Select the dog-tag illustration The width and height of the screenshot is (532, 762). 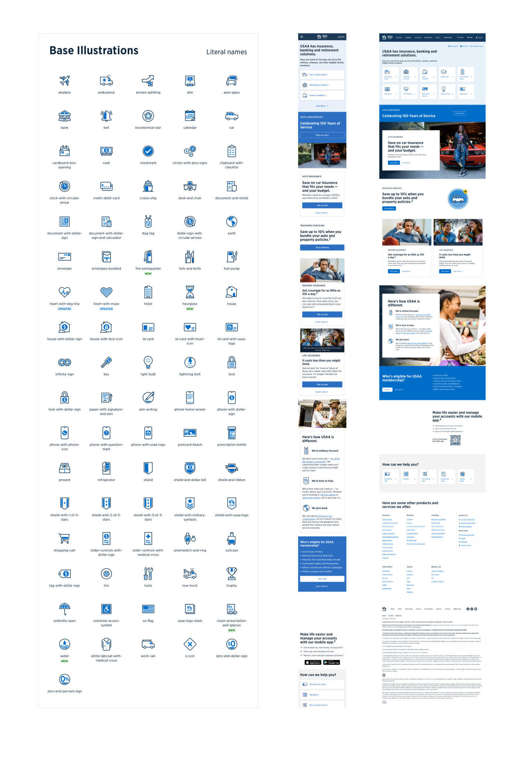pyautogui.click(x=148, y=221)
